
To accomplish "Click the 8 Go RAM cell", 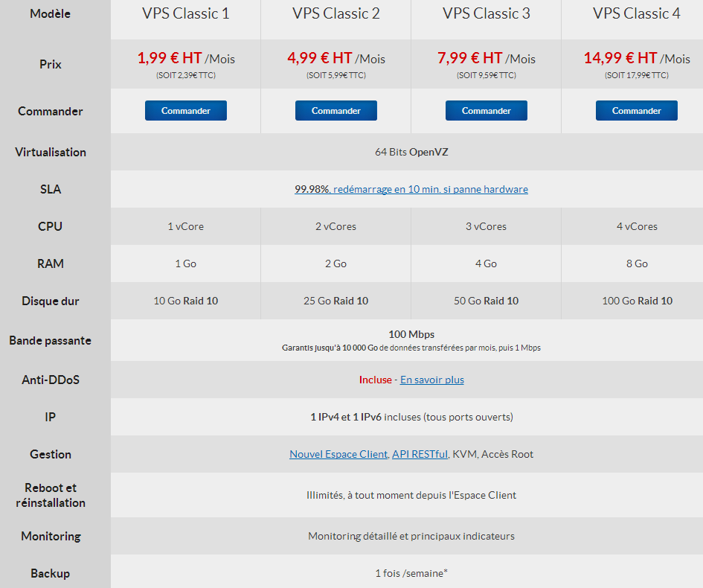I will click(637, 263).
